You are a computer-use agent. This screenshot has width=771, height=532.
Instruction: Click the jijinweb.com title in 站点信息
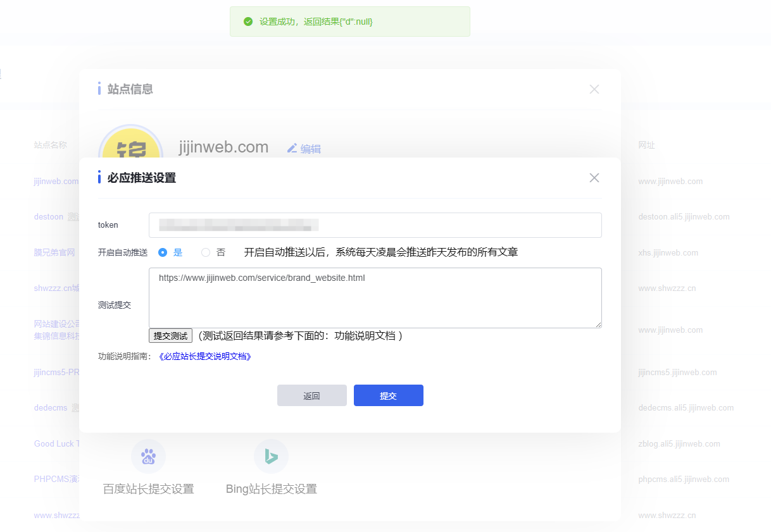pyautogui.click(x=223, y=147)
